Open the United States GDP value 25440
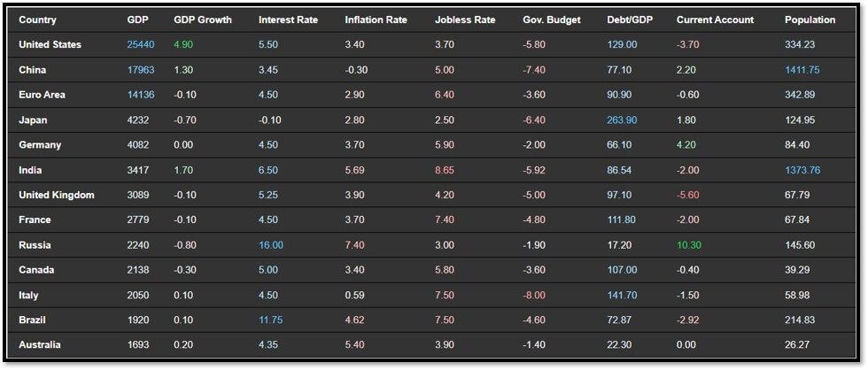Screen dimensions: 868x370 141,45
